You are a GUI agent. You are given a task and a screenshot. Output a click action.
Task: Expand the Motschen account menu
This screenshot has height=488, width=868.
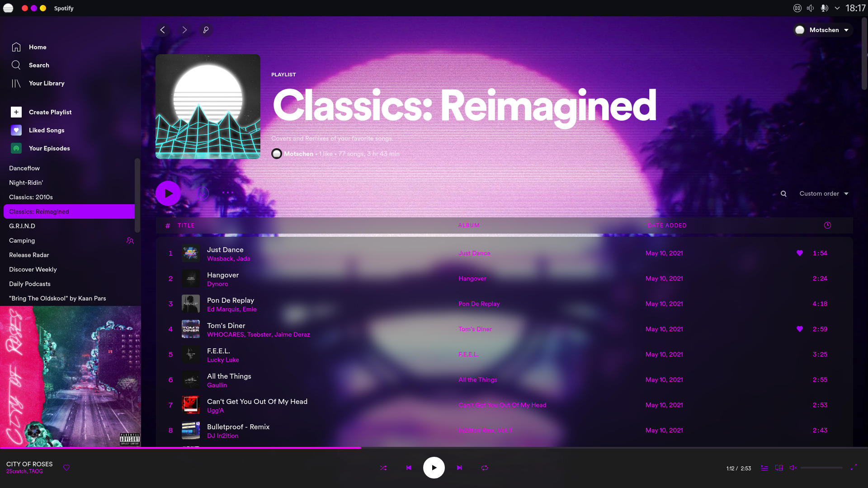(823, 30)
